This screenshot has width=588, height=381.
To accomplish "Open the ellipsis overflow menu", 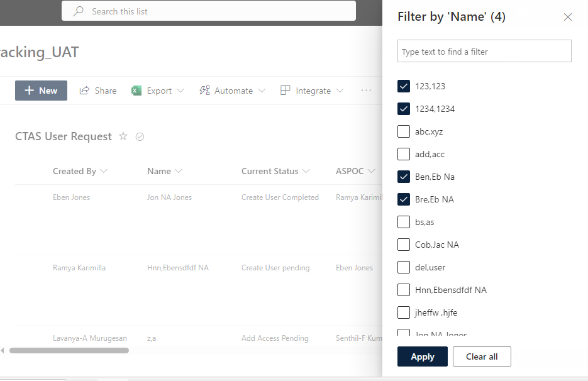I will [366, 91].
